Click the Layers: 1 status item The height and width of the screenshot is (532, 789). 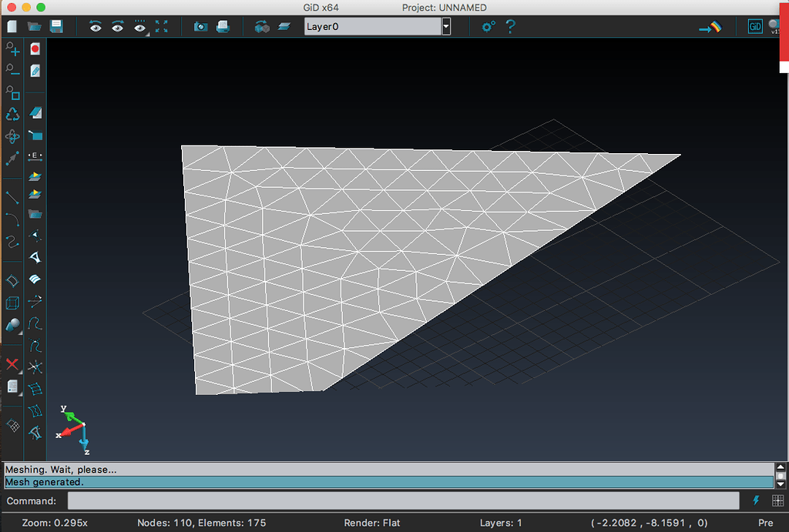click(x=500, y=523)
